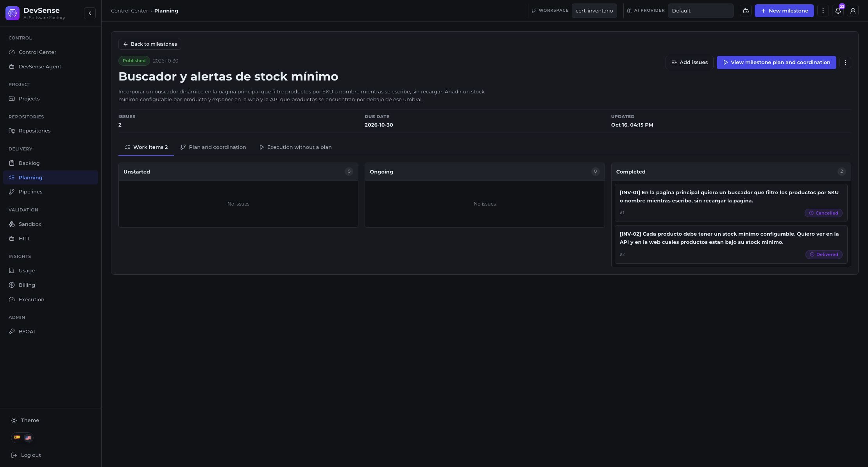Click Add issues button
868x467 pixels.
(689, 63)
